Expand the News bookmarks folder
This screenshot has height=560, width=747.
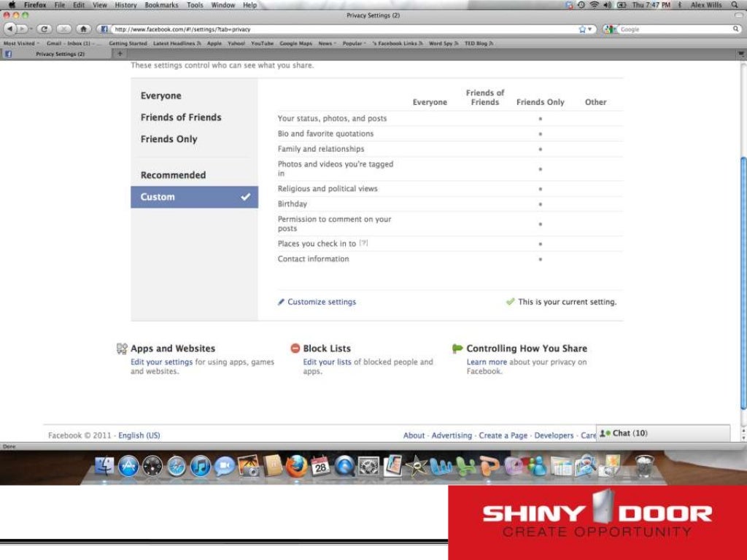coord(328,43)
